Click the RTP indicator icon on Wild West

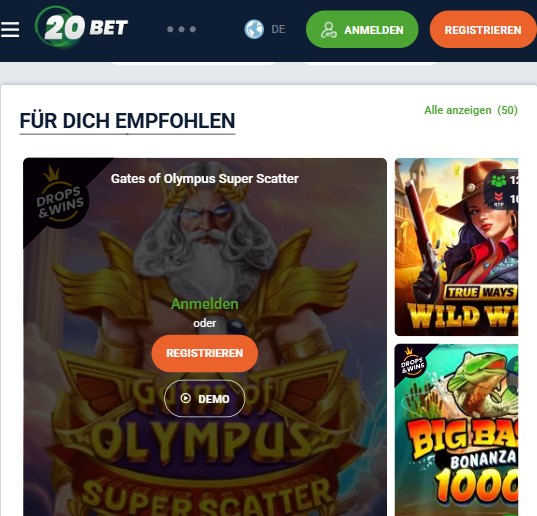(499, 199)
